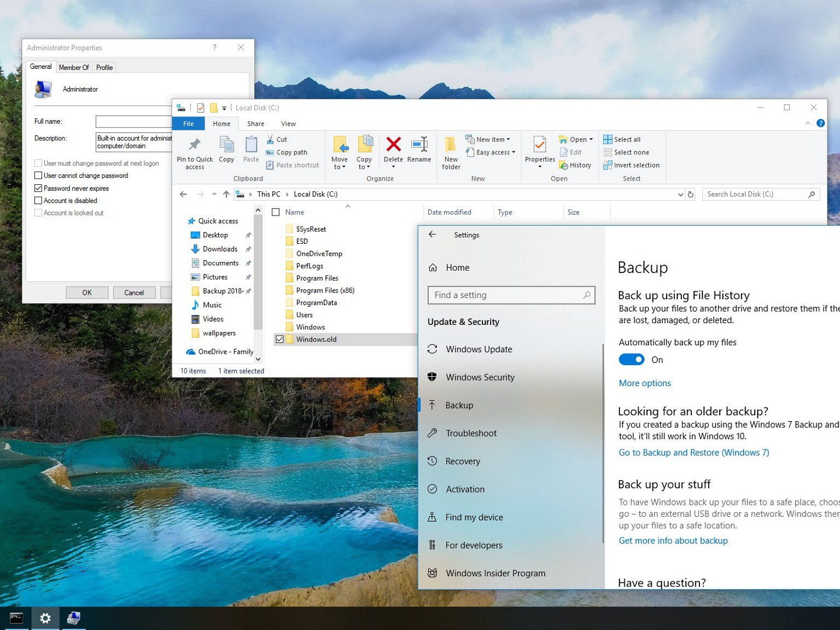Check Account is disabled box
The width and height of the screenshot is (840, 630).
(x=38, y=201)
